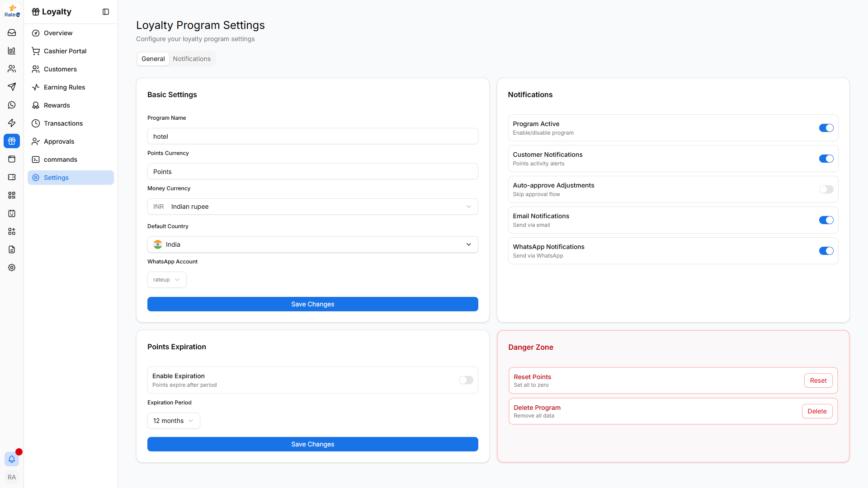Switch to the Notifications tab
868x488 pixels.
(x=192, y=59)
